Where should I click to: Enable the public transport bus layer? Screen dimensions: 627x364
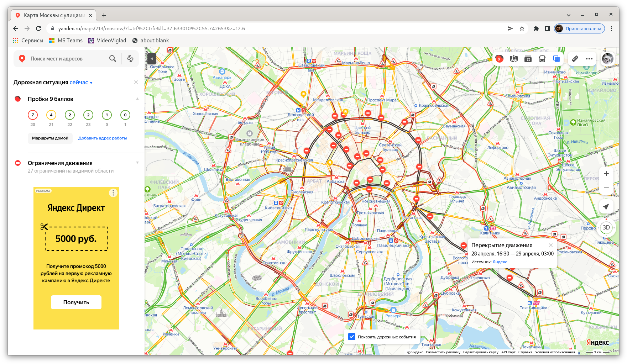[542, 59]
